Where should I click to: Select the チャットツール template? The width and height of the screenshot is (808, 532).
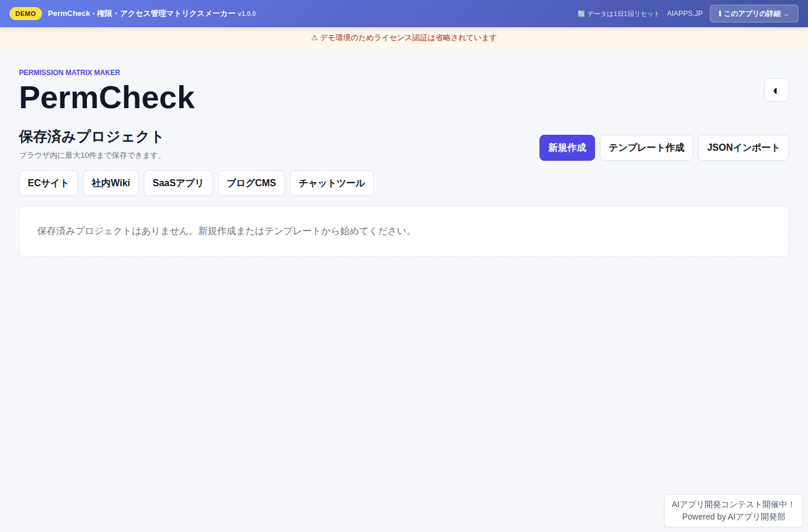[x=332, y=183]
